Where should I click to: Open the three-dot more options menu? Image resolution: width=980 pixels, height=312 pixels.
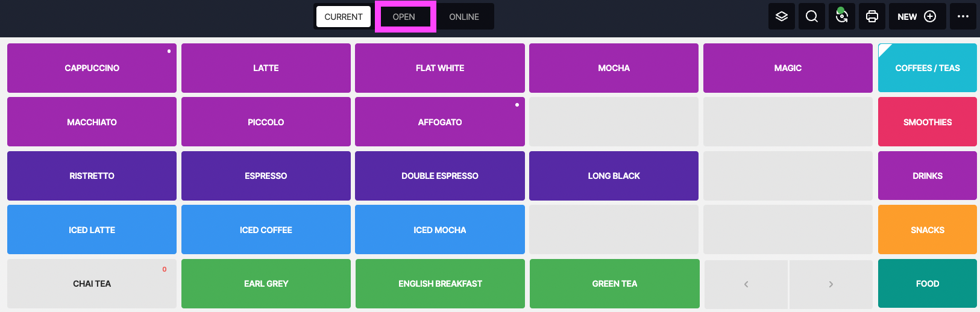tap(963, 16)
